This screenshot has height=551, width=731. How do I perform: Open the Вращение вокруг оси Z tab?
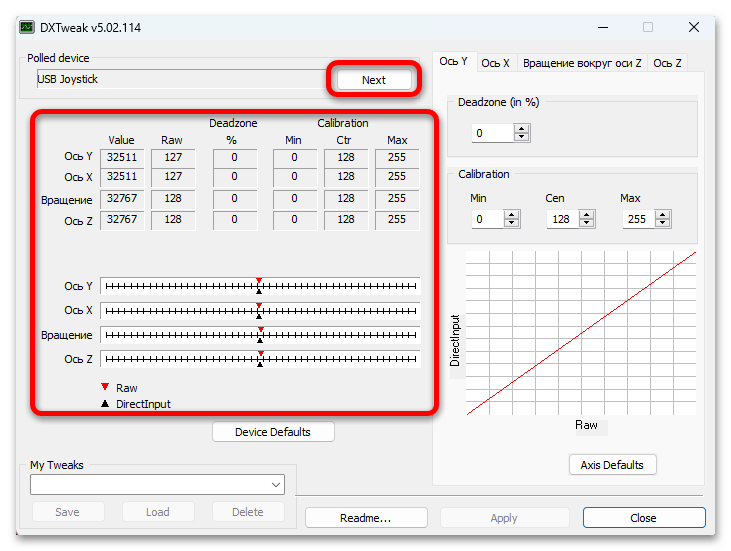click(x=582, y=63)
